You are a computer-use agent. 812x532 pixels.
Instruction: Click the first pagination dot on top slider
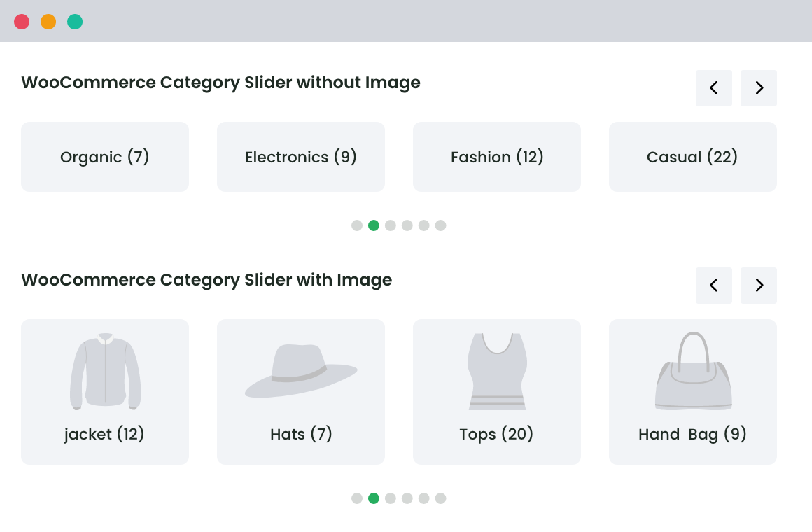(x=357, y=225)
